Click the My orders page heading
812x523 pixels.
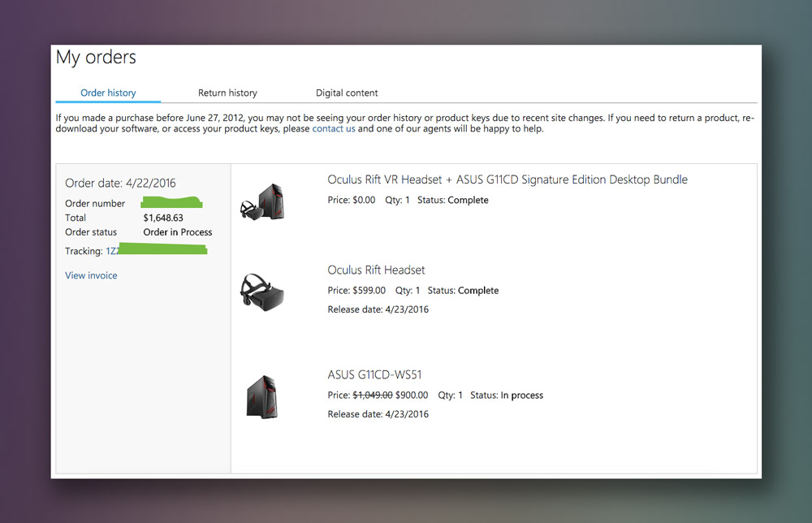[x=96, y=58]
